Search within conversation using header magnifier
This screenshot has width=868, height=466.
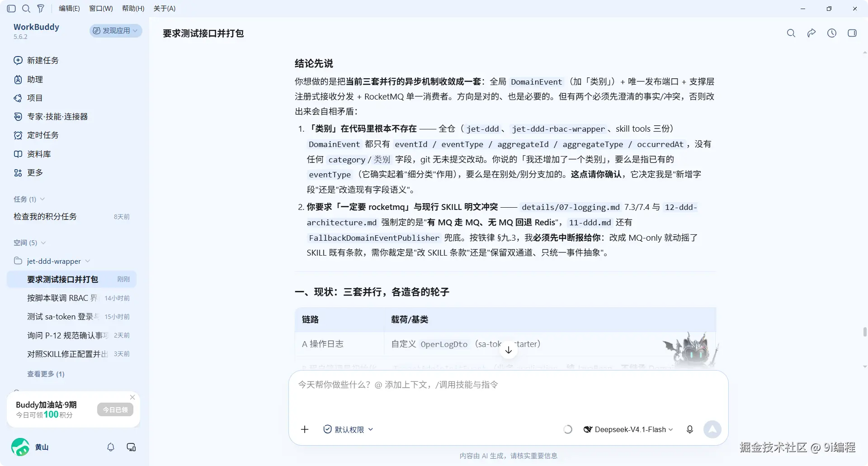(791, 33)
